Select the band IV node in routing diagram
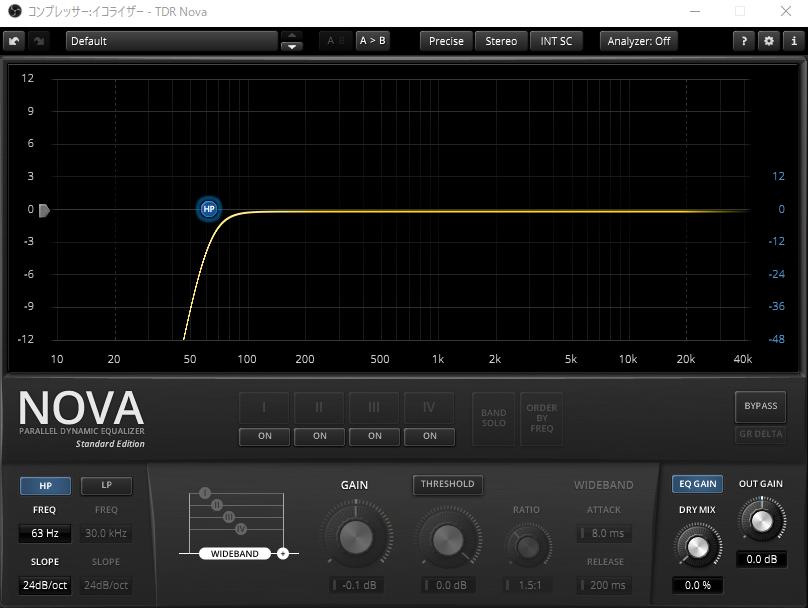The image size is (808, 608). click(x=241, y=529)
